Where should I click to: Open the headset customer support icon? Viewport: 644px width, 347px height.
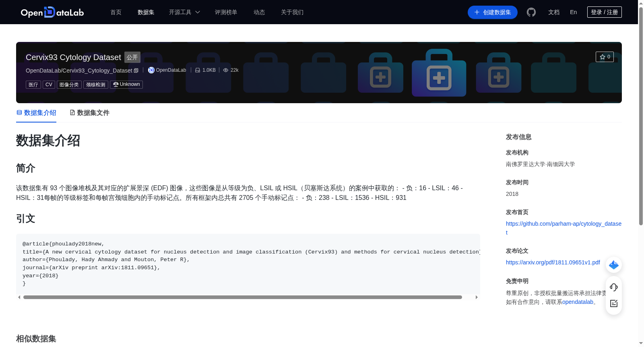[x=614, y=287]
